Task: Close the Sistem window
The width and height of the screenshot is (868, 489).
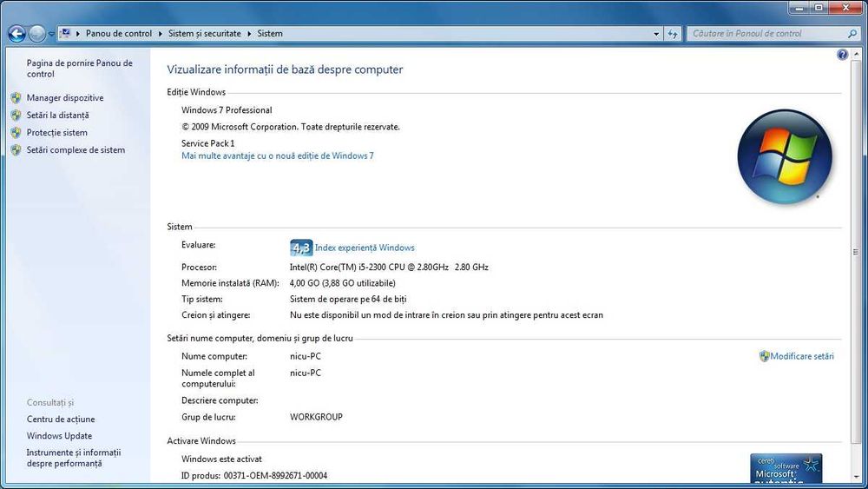Action: tap(845, 8)
